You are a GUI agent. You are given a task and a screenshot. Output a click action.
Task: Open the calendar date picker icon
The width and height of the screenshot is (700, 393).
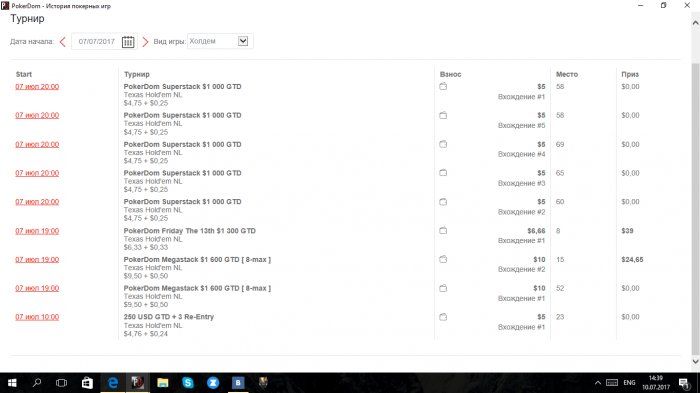click(x=128, y=42)
